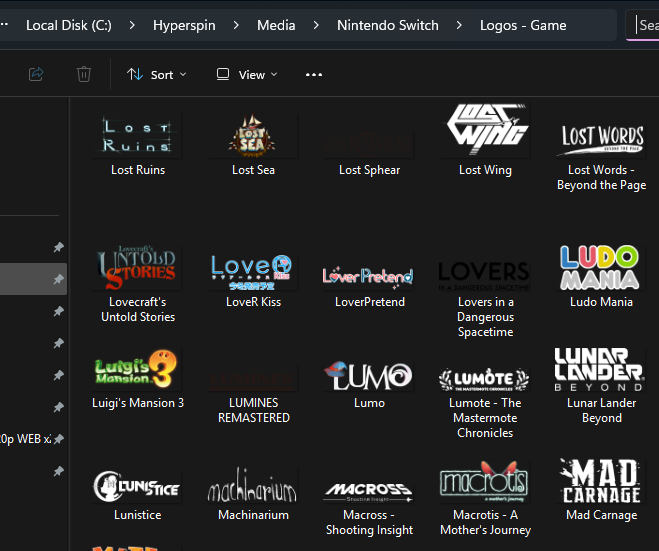Select the LoverPretend logo thumbnail
659x551 pixels.
coord(369,277)
